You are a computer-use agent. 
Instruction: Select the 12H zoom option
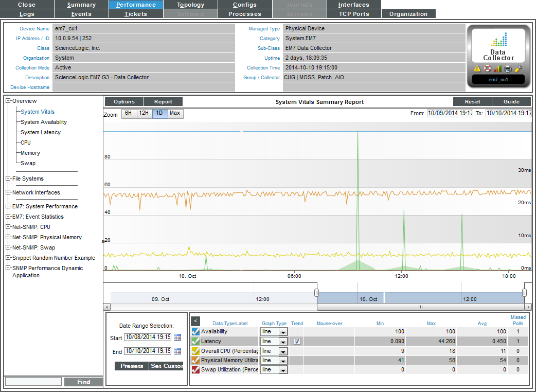(144, 114)
